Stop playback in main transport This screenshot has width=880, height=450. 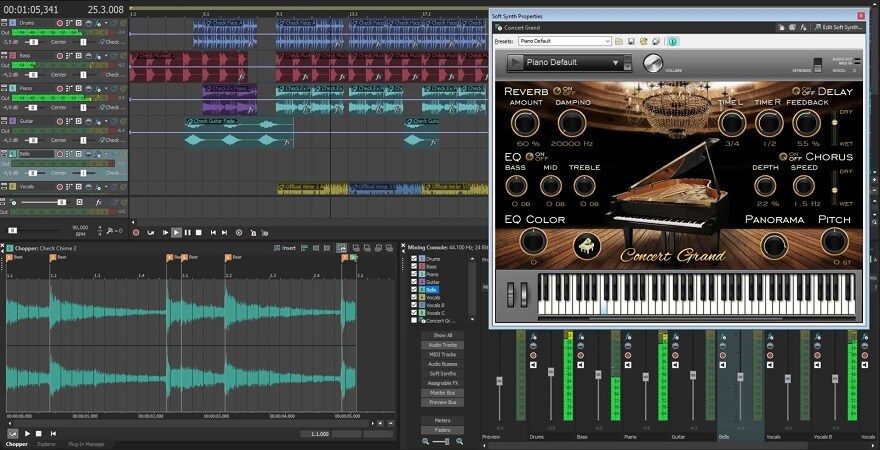tap(199, 232)
